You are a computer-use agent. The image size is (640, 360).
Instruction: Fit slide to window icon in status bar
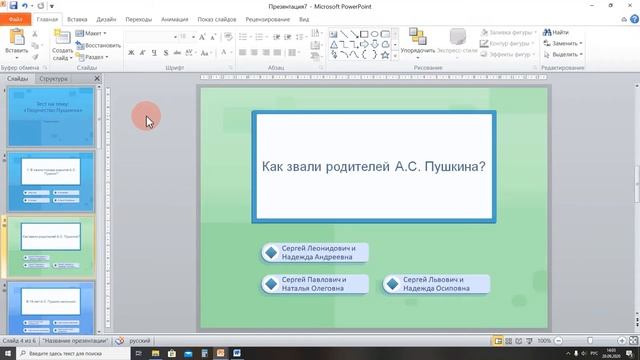(633, 340)
